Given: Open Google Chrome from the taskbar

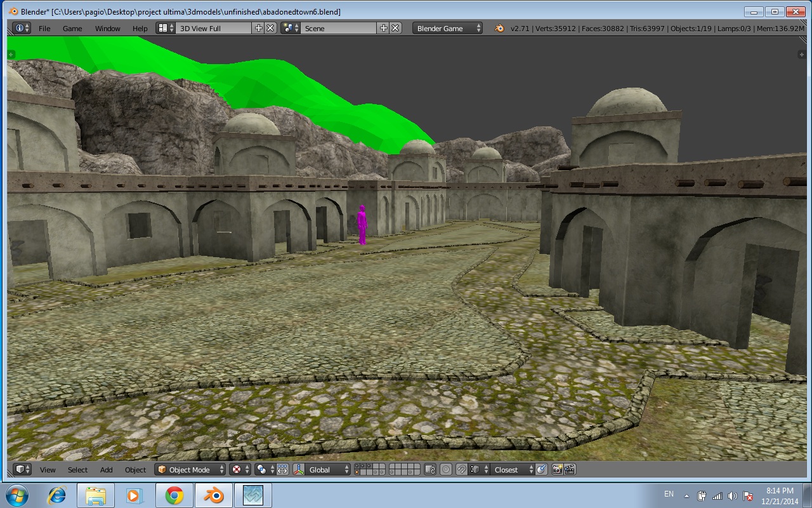Looking at the screenshot, I should click(174, 495).
